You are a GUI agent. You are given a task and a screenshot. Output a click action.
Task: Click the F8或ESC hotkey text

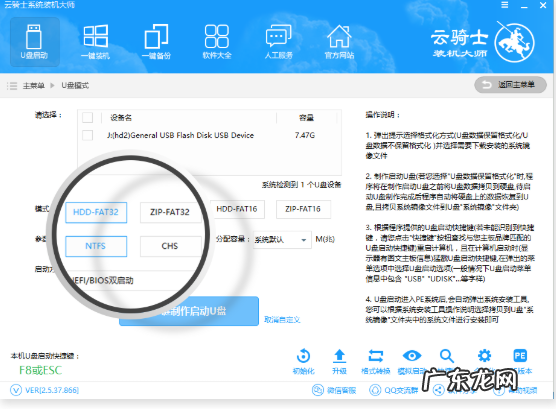click(40, 370)
